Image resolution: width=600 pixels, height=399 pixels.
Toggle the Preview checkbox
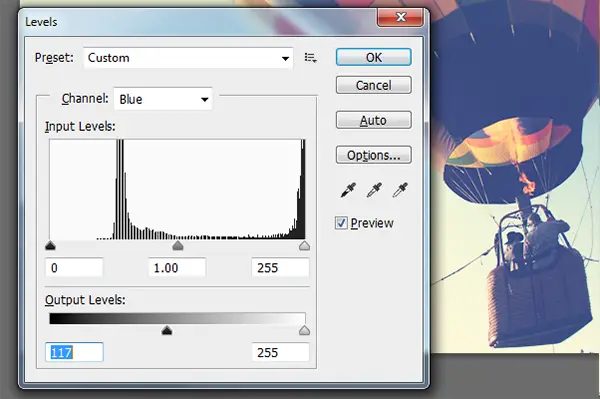tap(341, 223)
